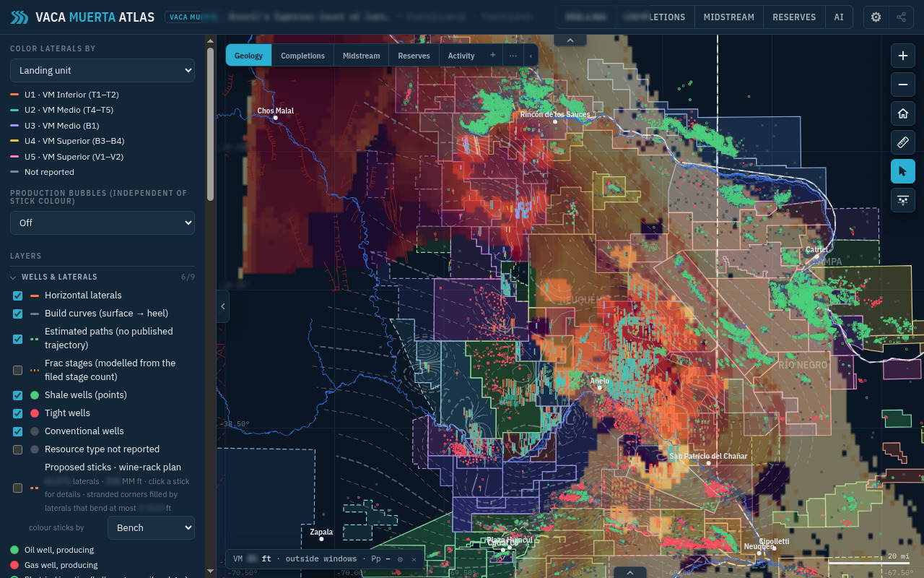The height and width of the screenshot is (578, 924).
Task: Add a new map tab with plus
Action: (x=493, y=55)
